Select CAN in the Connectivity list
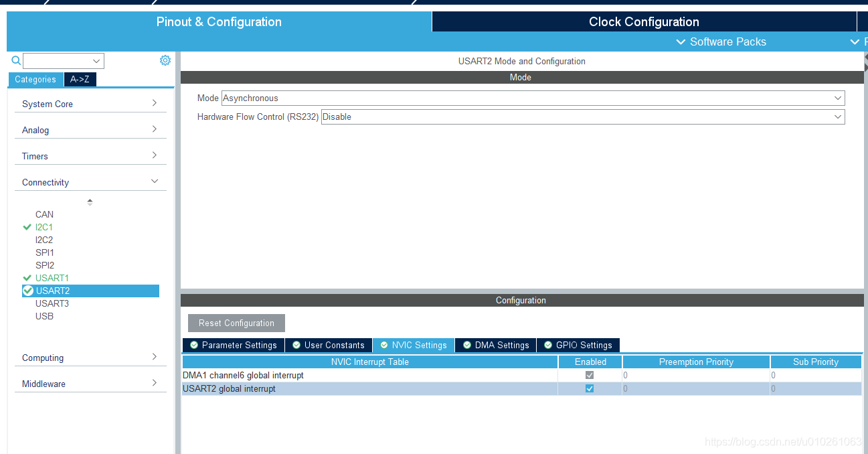This screenshot has height=454, width=868. coord(44,214)
